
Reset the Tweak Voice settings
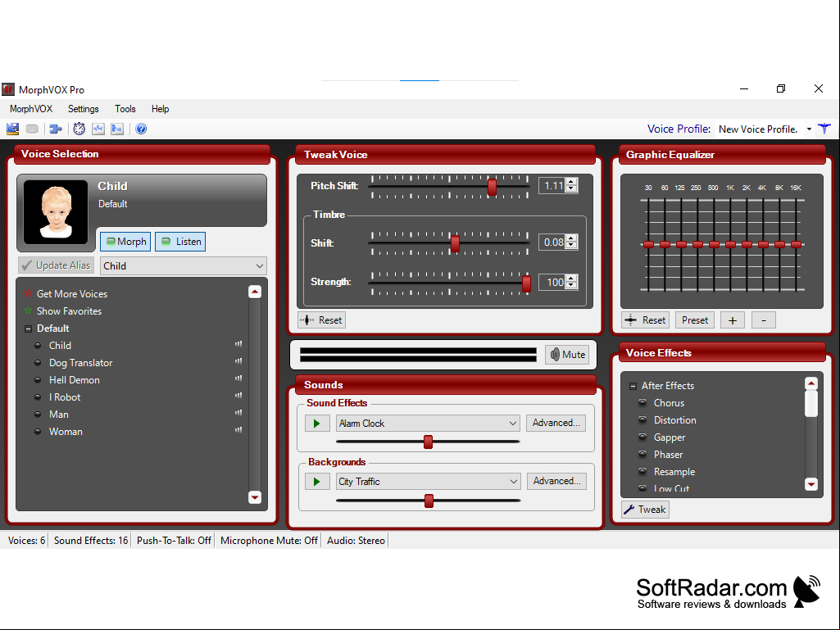click(321, 320)
